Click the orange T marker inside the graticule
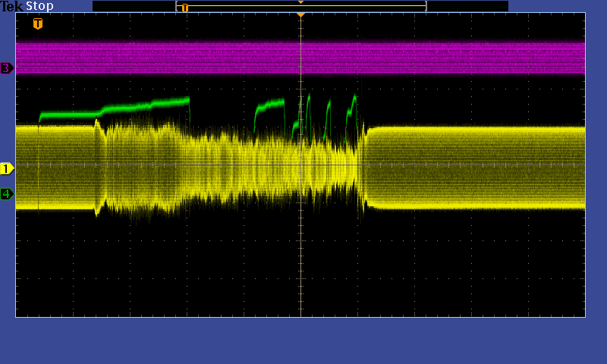The width and height of the screenshot is (607, 364). tap(38, 24)
